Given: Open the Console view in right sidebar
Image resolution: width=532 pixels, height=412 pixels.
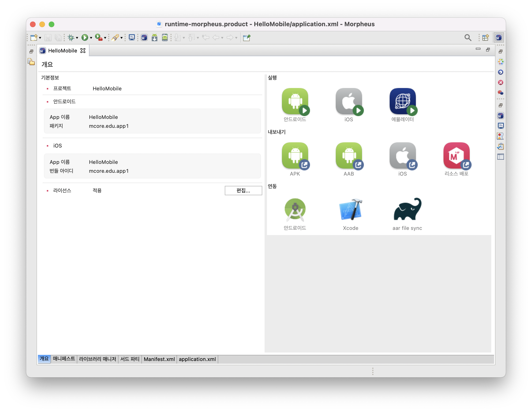Looking at the screenshot, I should [501, 126].
